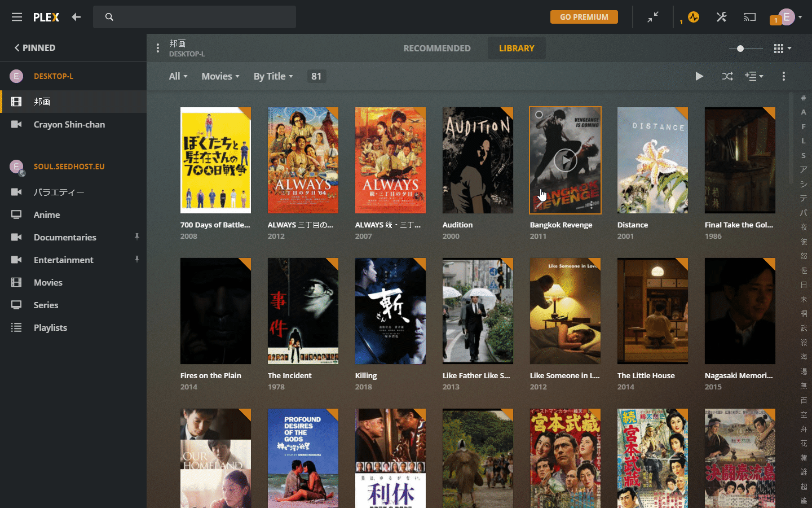The width and height of the screenshot is (812, 508).
Task: Open the Like Father Like Son poster
Action: 478,311
